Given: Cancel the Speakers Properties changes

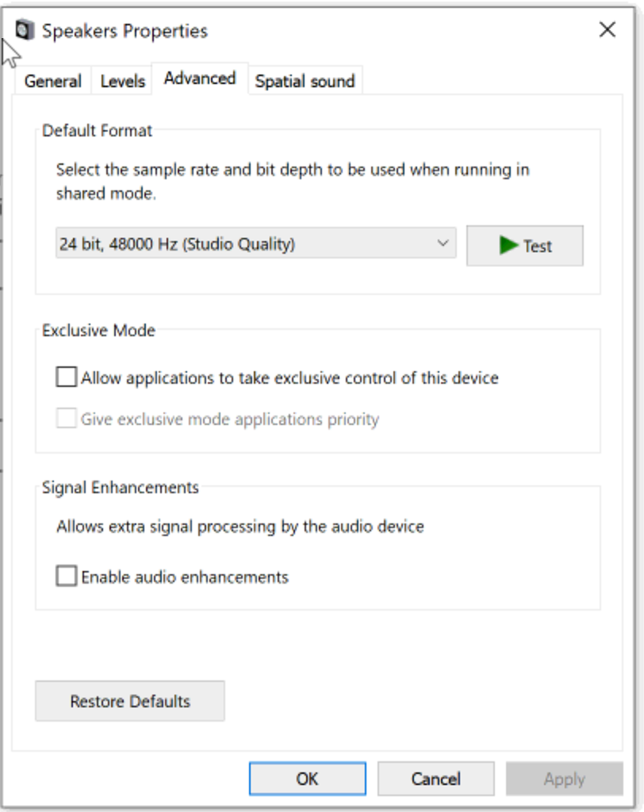Looking at the screenshot, I should (x=435, y=779).
